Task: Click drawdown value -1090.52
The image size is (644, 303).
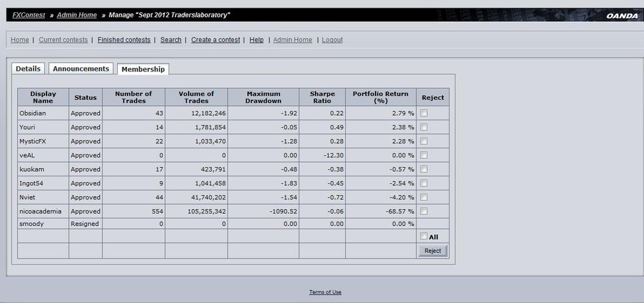Action: tap(283, 211)
